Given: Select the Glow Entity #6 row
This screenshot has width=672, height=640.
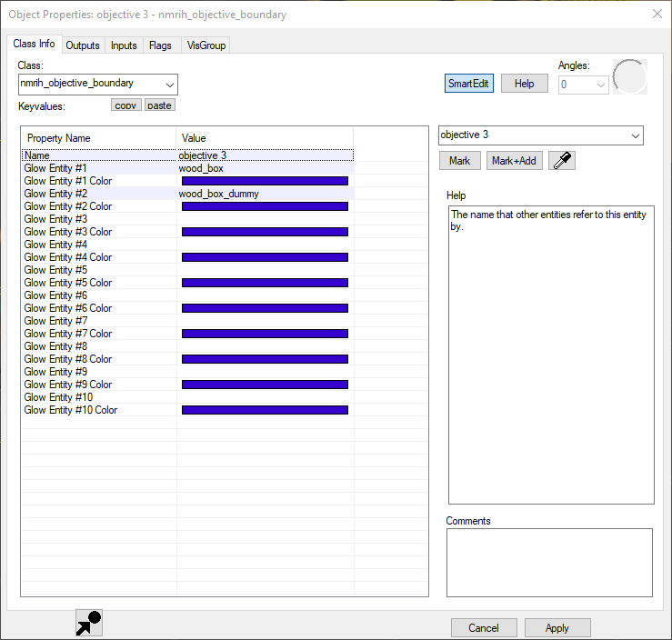Looking at the screenshot, I should click(187, 295).
